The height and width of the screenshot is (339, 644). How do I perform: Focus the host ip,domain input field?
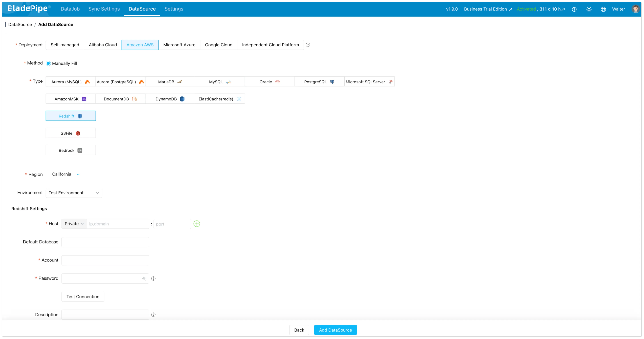coord(118,224)
